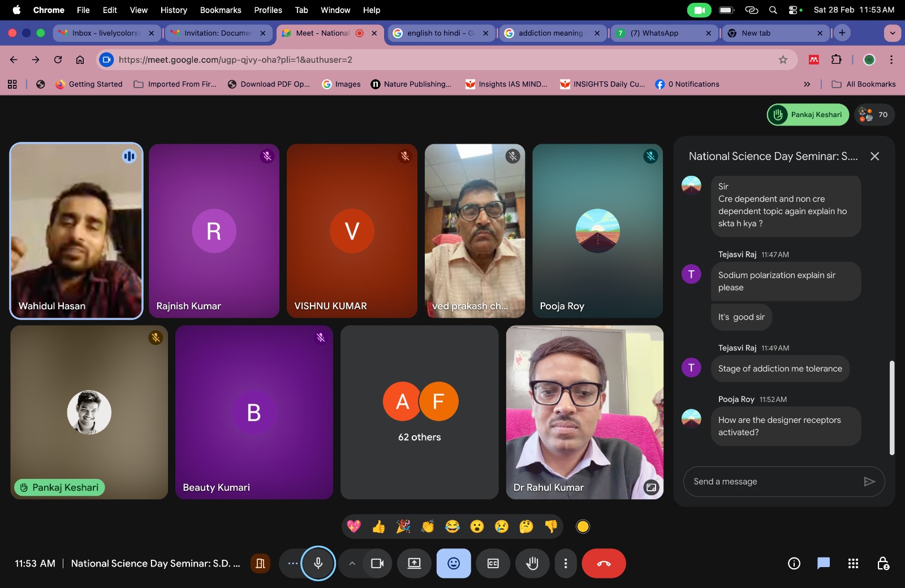905x588 pixels.
Task: Open the present screen share icon
Action: pyautogui.click(x=414, y=564)
